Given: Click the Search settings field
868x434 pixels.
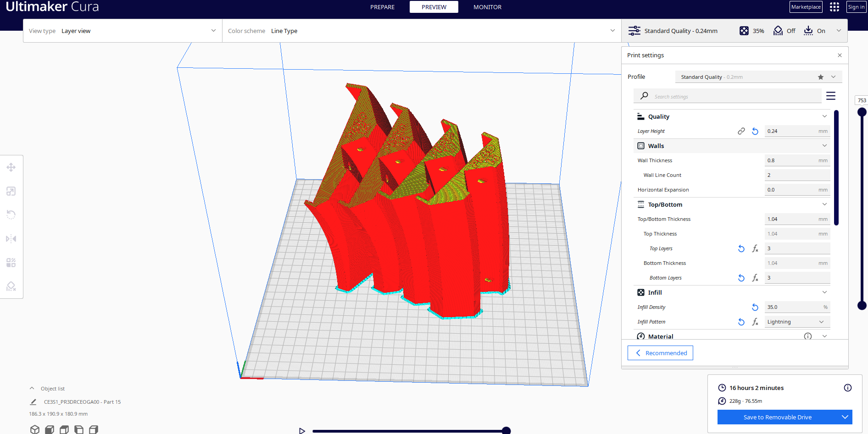Looking at the screenshot, I should pyautogui.click(x=727, y=96).
